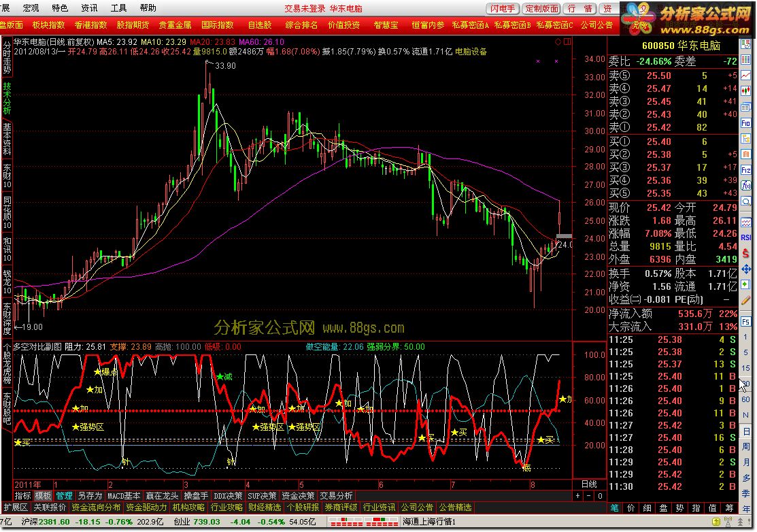Open the 工具 menu
757x532 pixels.
(x=119, y=7)
